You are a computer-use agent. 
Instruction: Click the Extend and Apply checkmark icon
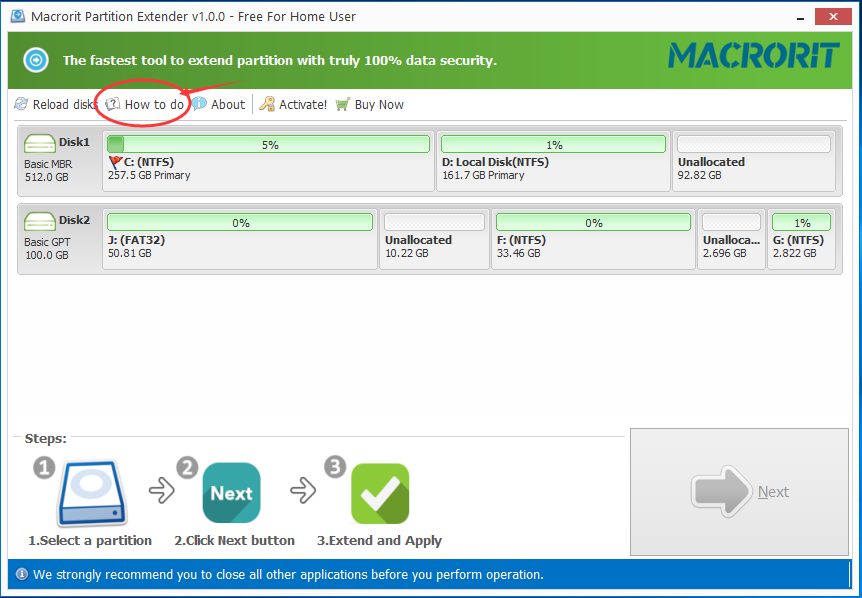[x=380, y=493]
